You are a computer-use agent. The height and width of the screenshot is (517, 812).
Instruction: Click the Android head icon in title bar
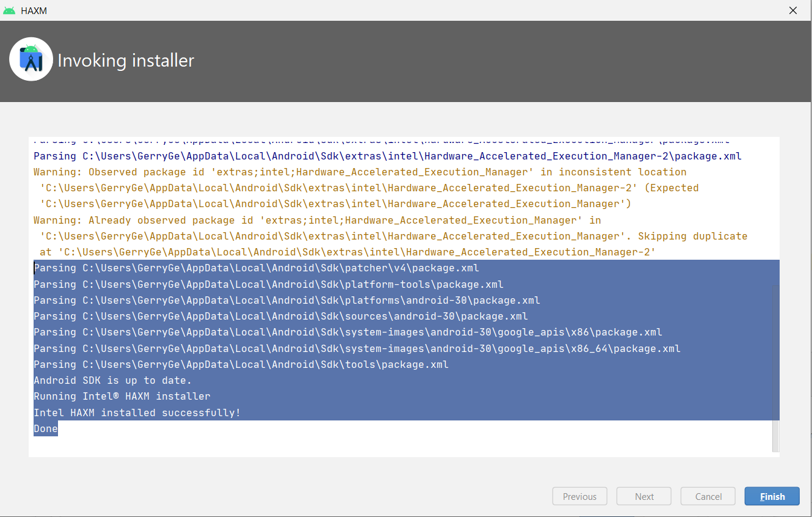coord(9,10)
